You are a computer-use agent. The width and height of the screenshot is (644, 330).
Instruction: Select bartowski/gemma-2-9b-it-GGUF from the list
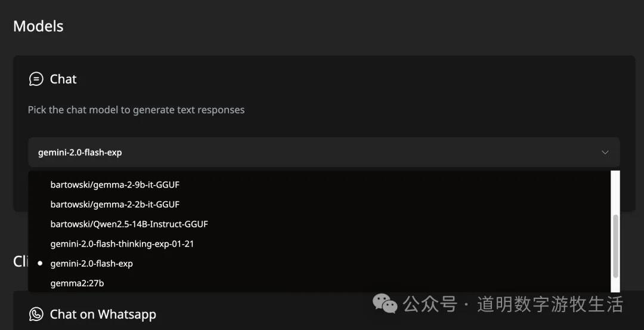pyautogui.click(x=114, y=184)
